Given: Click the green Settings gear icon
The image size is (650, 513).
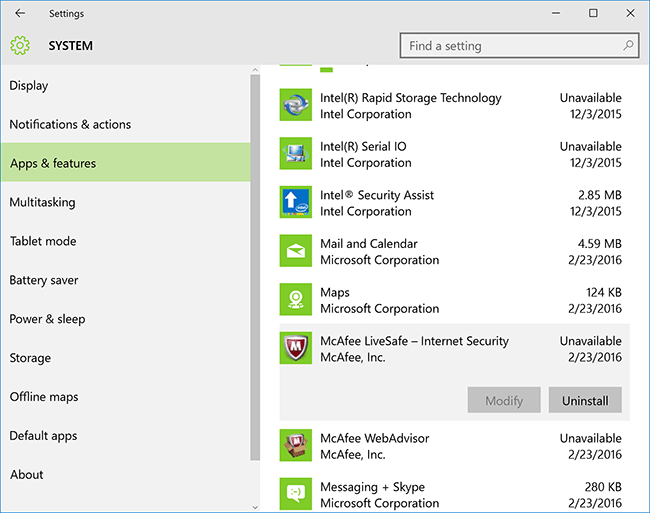Looking at the screenshot, I should 20,45.
